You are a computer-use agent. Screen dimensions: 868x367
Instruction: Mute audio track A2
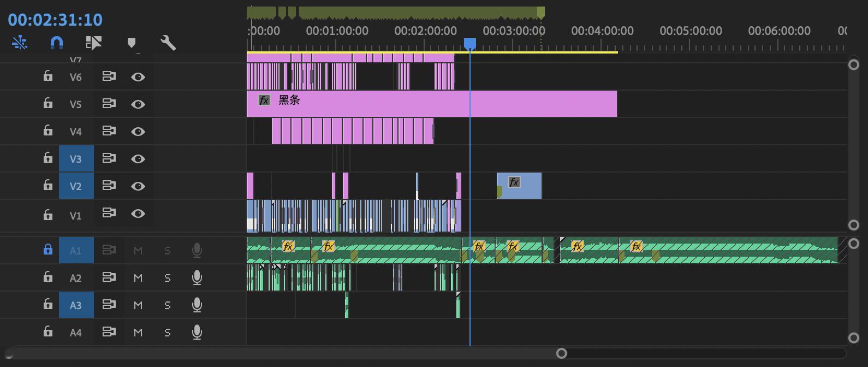(x=138, y=278)
